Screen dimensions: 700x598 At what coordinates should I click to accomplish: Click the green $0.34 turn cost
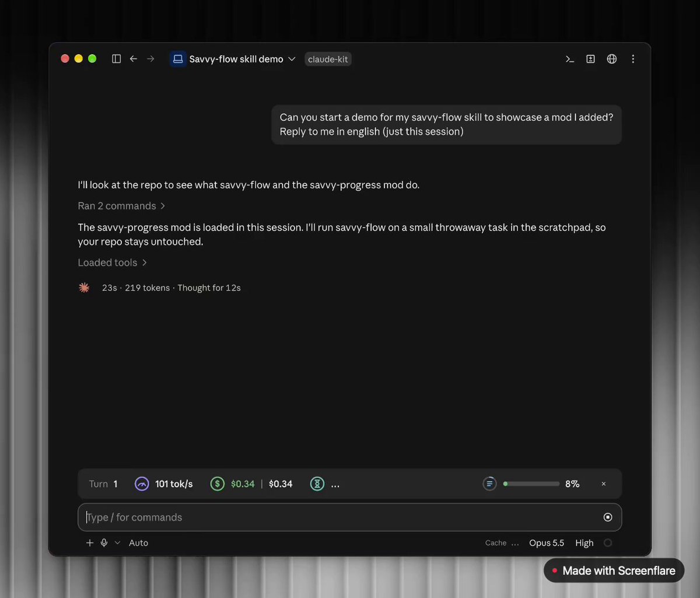pos(243,484)
